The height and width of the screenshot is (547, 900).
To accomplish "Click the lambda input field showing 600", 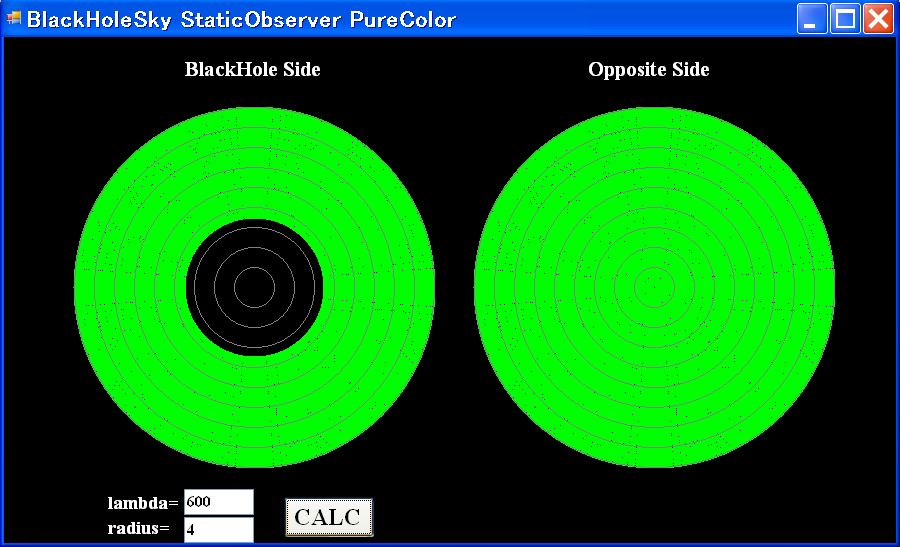I will tap(218, 502).
